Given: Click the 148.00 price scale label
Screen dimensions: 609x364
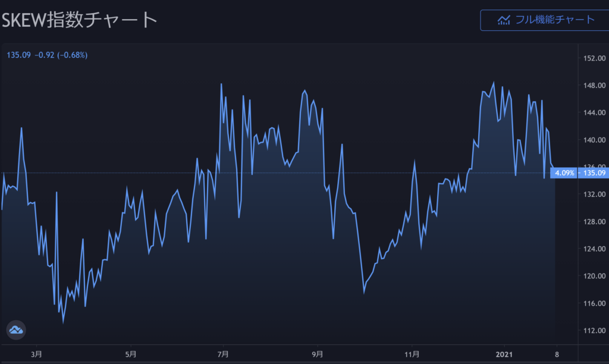Looking at the screenshot, I should (x=595, y=86).
